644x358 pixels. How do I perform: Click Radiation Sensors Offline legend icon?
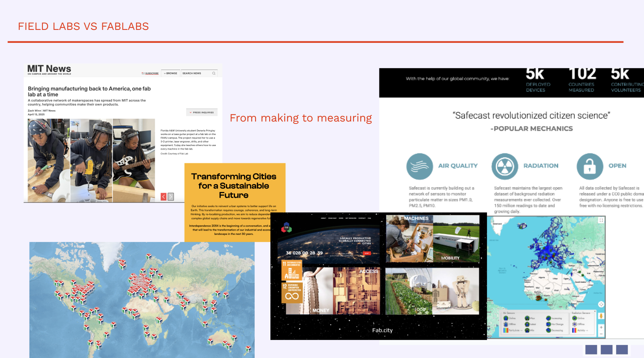(x=574, y=324)
